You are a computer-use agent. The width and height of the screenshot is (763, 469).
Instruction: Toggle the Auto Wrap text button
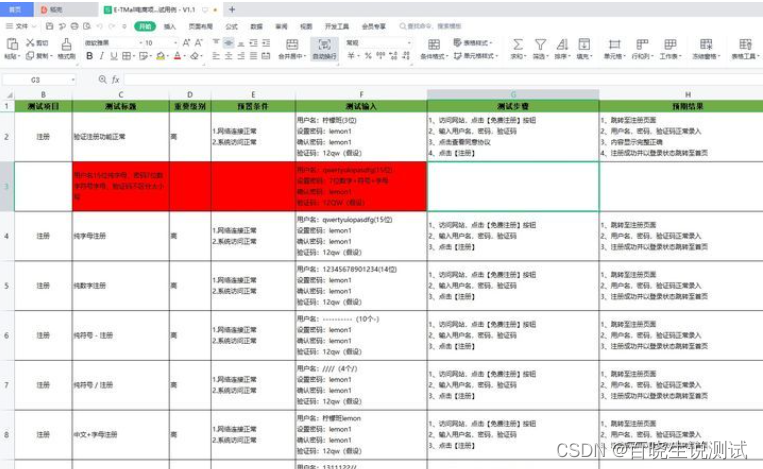325,48
